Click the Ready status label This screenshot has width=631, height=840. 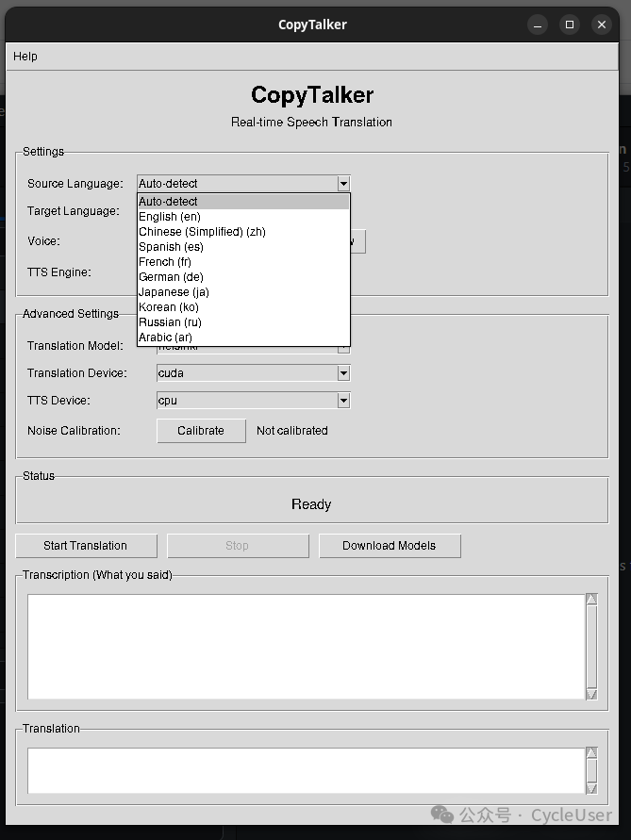[x=311, y=504]
